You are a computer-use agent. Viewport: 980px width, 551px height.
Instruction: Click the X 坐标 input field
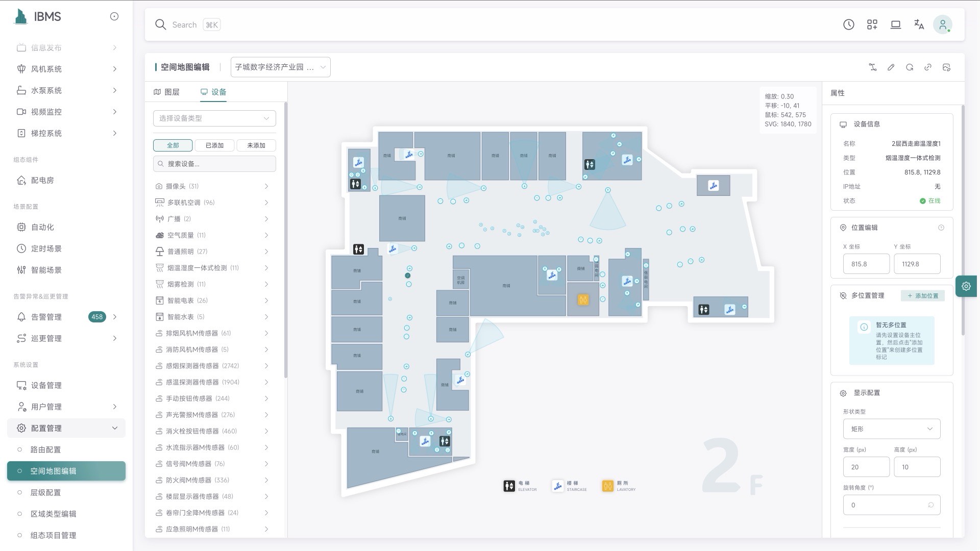click(x=866, y=264)
